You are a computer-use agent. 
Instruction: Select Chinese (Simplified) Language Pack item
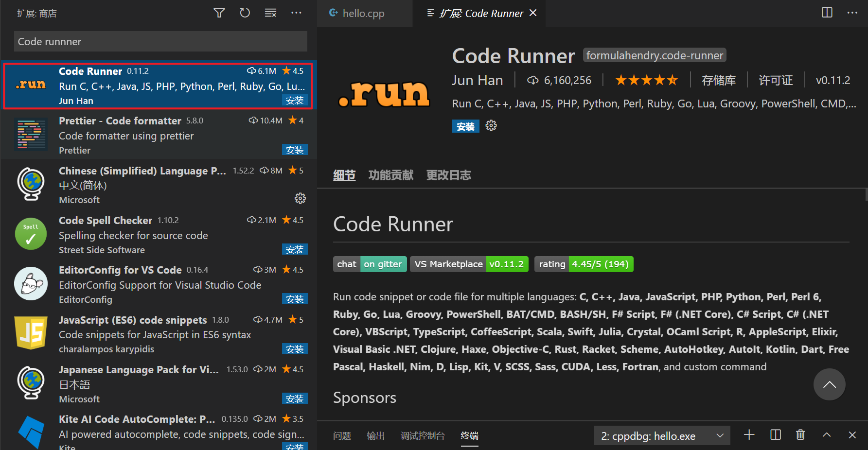click(159, 185)
